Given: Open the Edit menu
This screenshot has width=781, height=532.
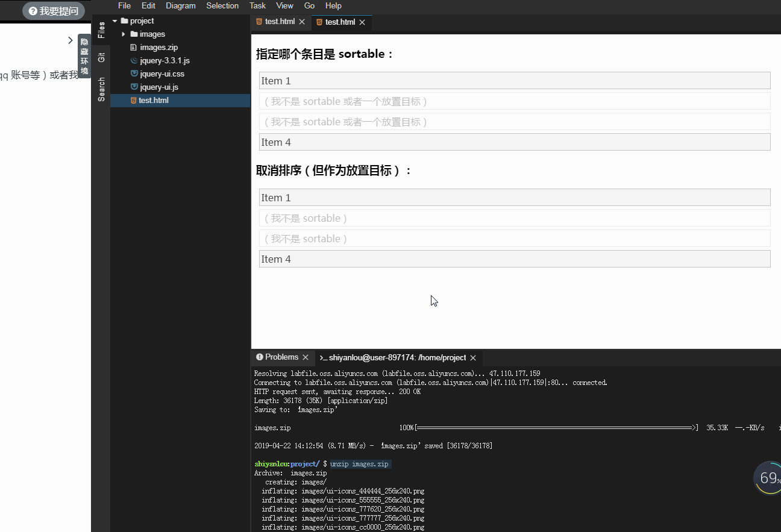Looking at the screenshot, I should [x=148, y=5].
